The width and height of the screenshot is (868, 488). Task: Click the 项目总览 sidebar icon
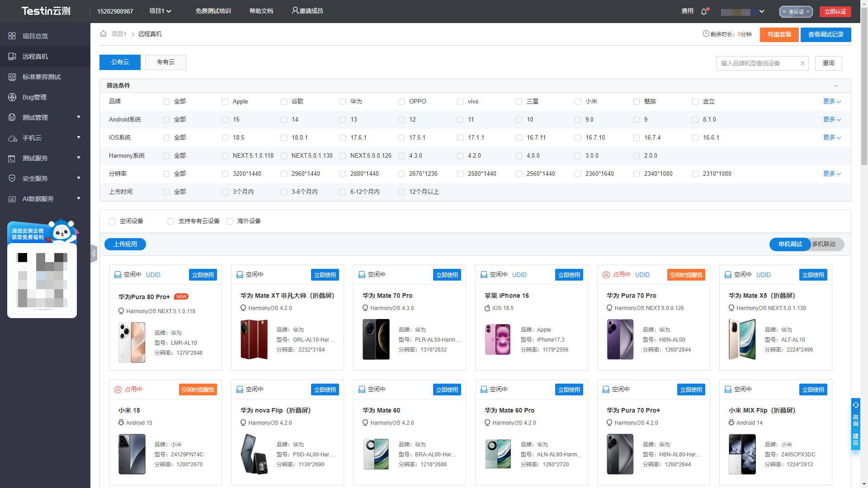(12, 36)
